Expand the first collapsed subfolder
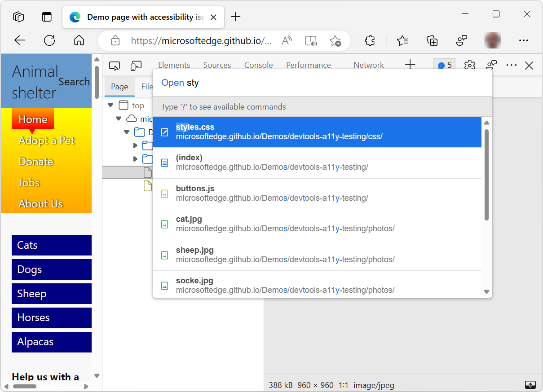Screen dimensions: 543x392 click(x=135, y=145)
